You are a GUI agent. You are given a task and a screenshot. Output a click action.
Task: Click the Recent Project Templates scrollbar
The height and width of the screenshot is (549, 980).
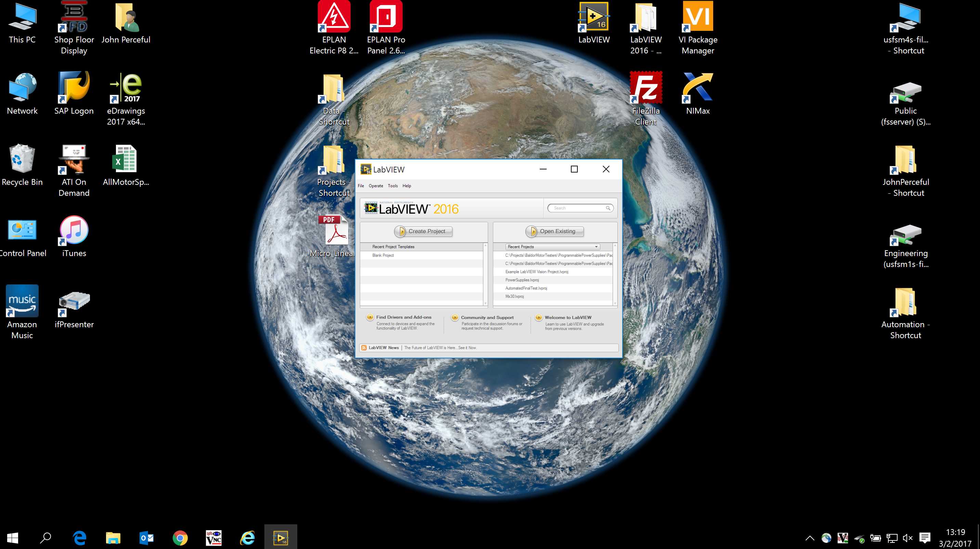(x=485, y=274)
